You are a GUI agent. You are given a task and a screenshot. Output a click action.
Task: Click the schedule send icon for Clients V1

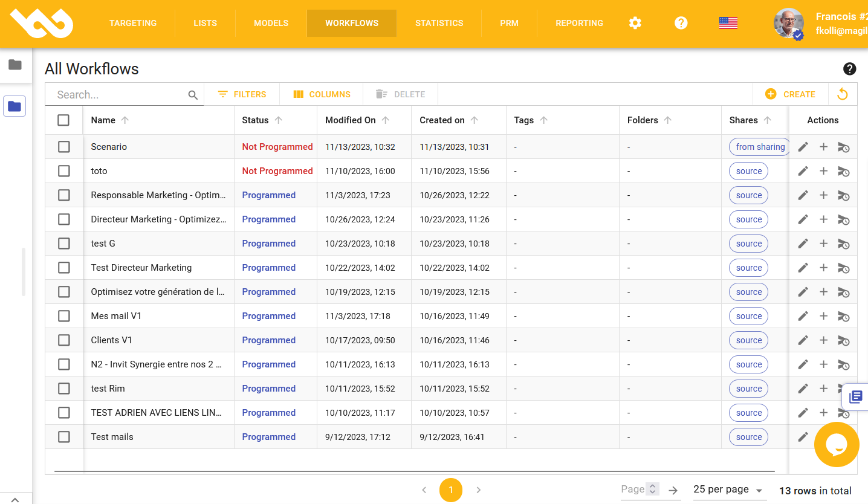pyautogui.click(x=843, y=340)
